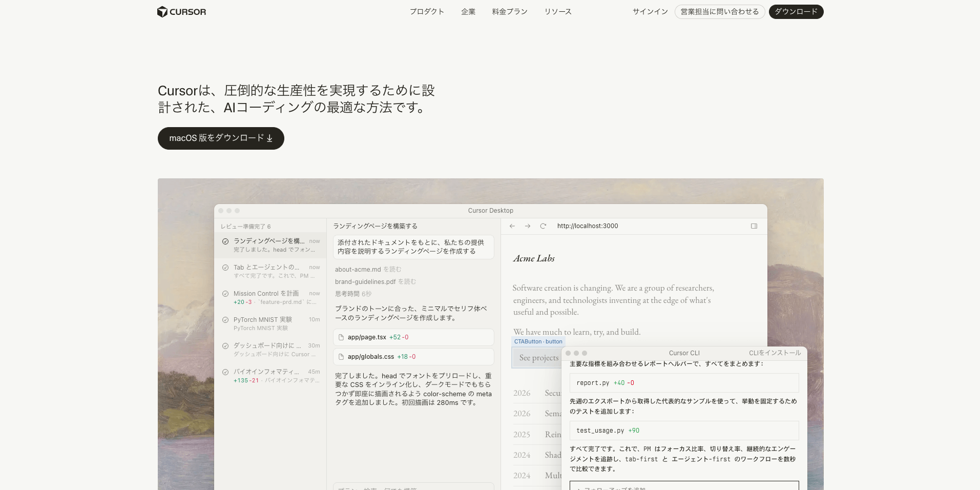The height and width of the screenshot is (490, 980).
Task: Open the app/page.tsx file chip
Action: [x=413, y=337]
